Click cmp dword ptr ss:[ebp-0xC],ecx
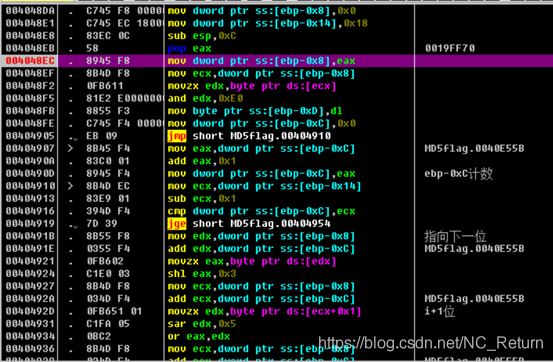Image resolution: width=553 pixels, height=362 pixels. click(x=261, y=211)
